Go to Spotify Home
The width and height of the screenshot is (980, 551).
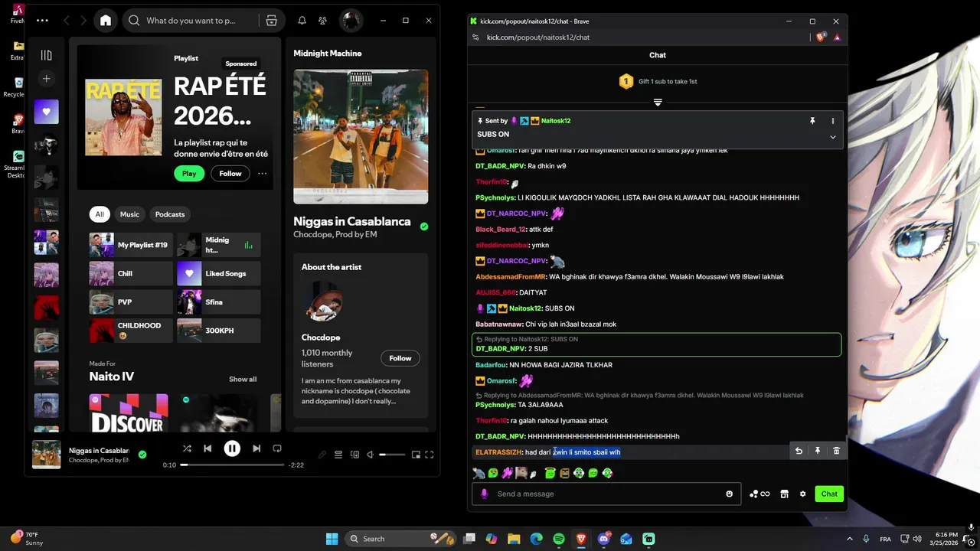tap(106, 21)
